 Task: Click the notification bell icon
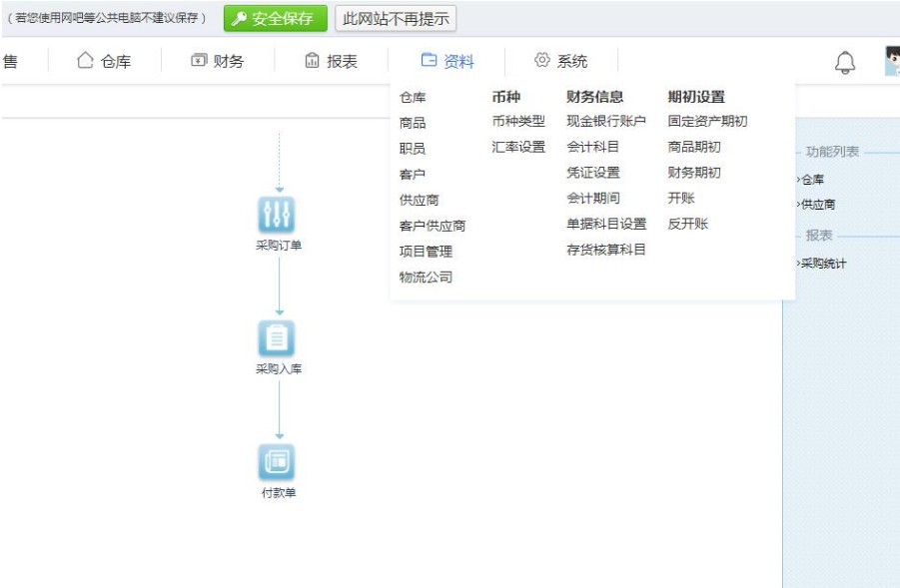(845, 62)
